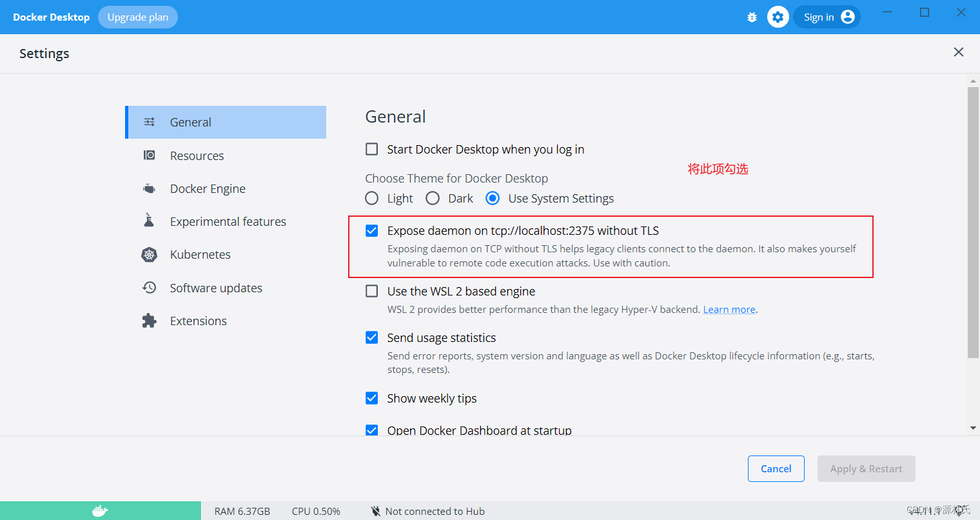
Task: Click the Resources sidebar icon
Action: [x=149, y=155]
